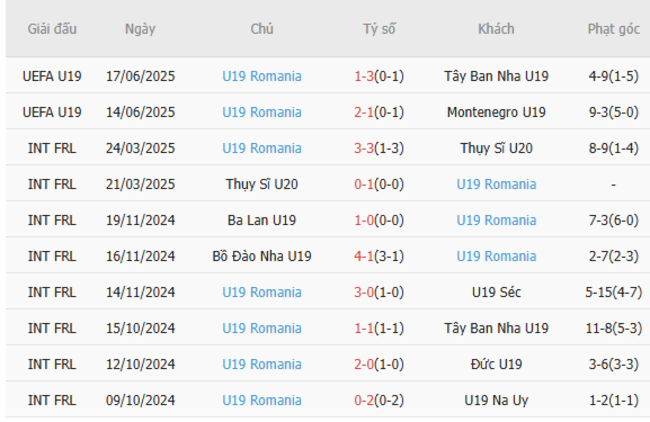Click Thụy Sĩ U20 home team on 21/03/2025
This screenshot has height=422, width=650.
pos(262,184)
